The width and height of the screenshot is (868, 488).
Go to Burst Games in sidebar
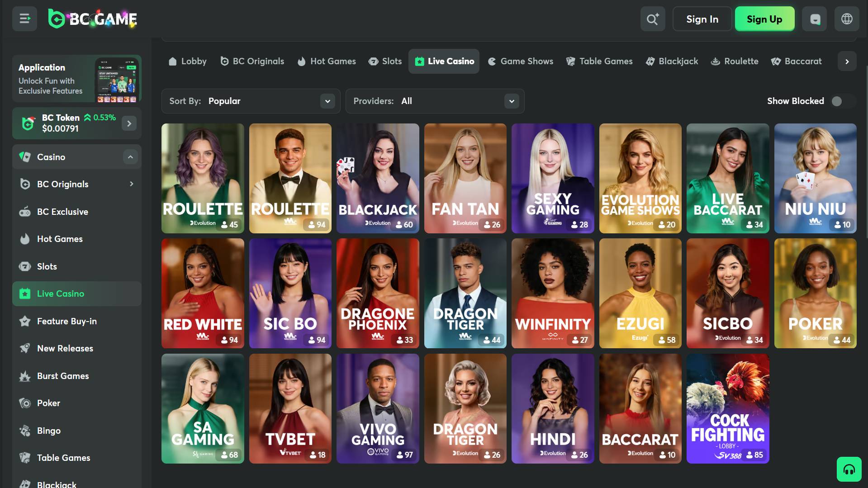coord(63,376)
